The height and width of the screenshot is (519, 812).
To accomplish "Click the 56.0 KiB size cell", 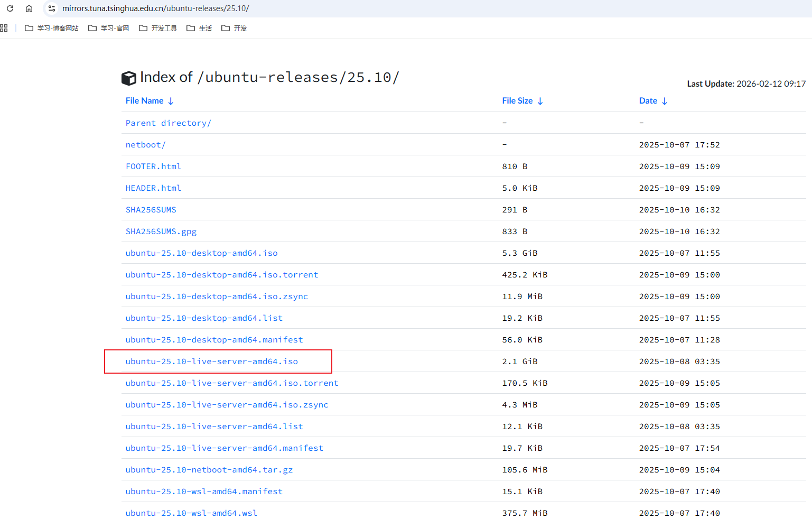I will (x=522, y=340).
